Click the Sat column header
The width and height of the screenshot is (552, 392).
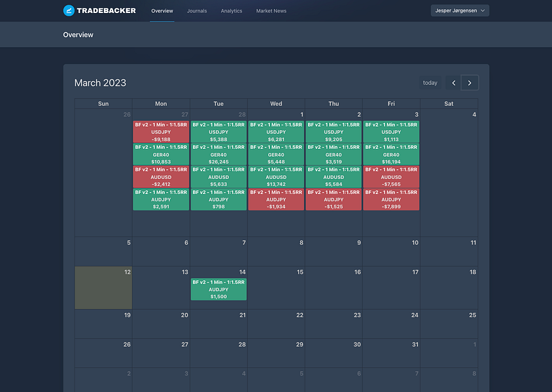tap(449, 104)
